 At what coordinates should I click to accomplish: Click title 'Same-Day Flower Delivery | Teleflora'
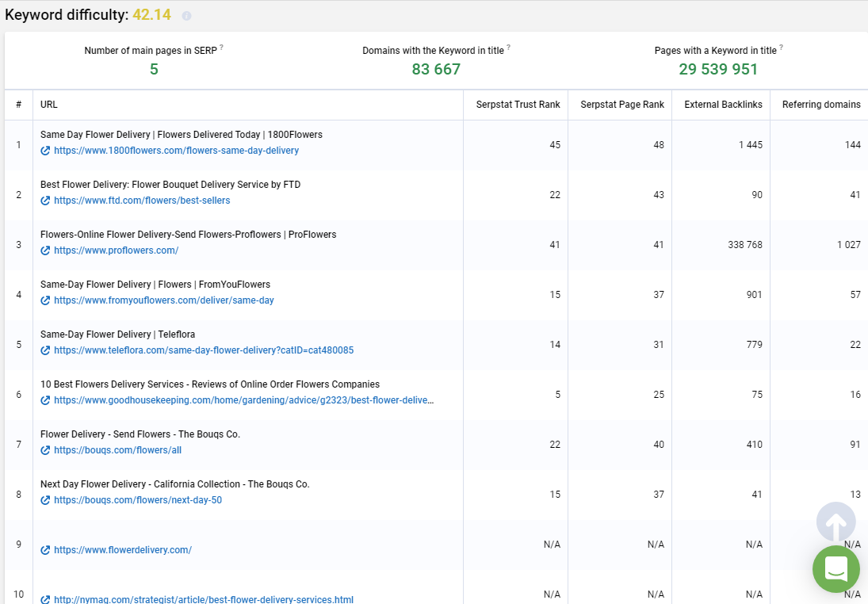coord(117,334)
